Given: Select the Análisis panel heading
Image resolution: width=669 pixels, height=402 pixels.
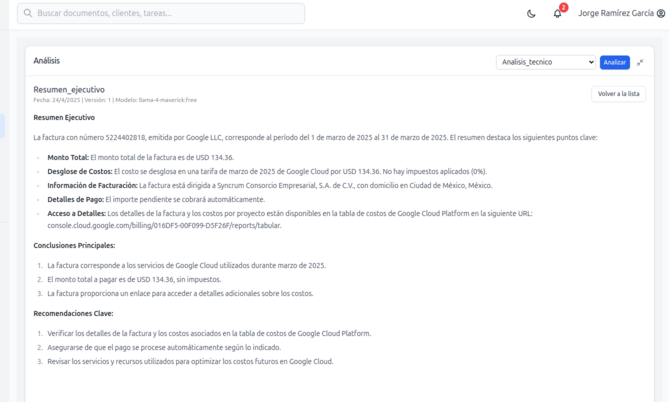Looking at the screenshot, I should click(47, 61).
